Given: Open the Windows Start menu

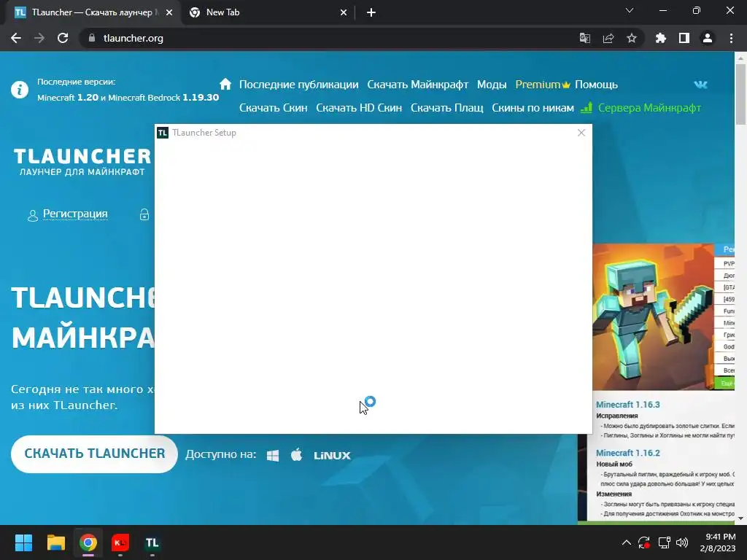Looking at the screenshot, I should pos(23,542).
